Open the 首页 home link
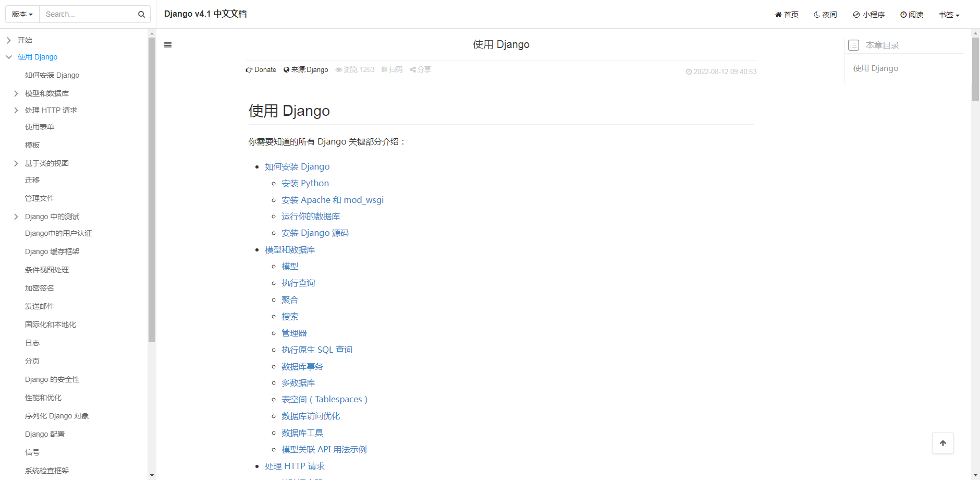The image size is (980, 480). (787, 15)
